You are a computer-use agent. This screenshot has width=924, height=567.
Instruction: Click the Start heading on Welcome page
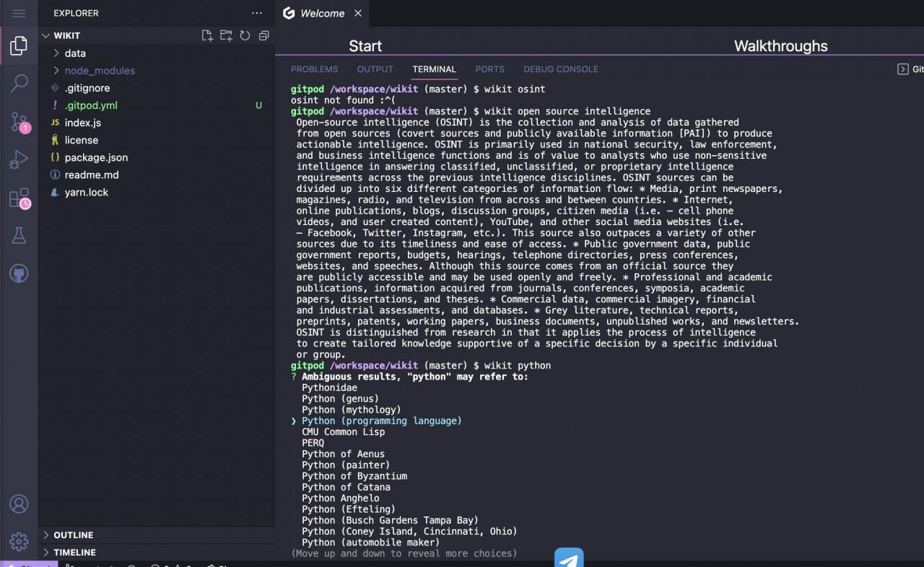(x=365, y=46)
